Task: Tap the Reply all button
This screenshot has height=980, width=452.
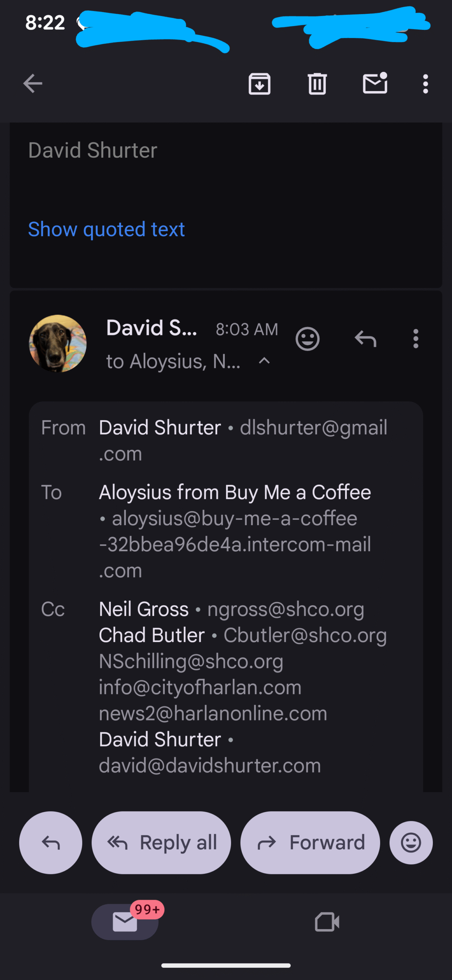Action: (161, 843)
